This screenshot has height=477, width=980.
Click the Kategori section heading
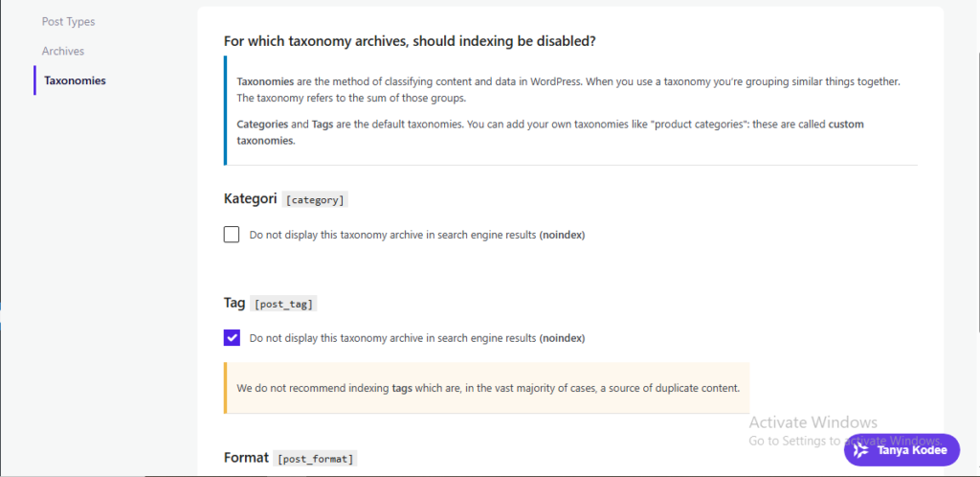click(x=250, y=199)
